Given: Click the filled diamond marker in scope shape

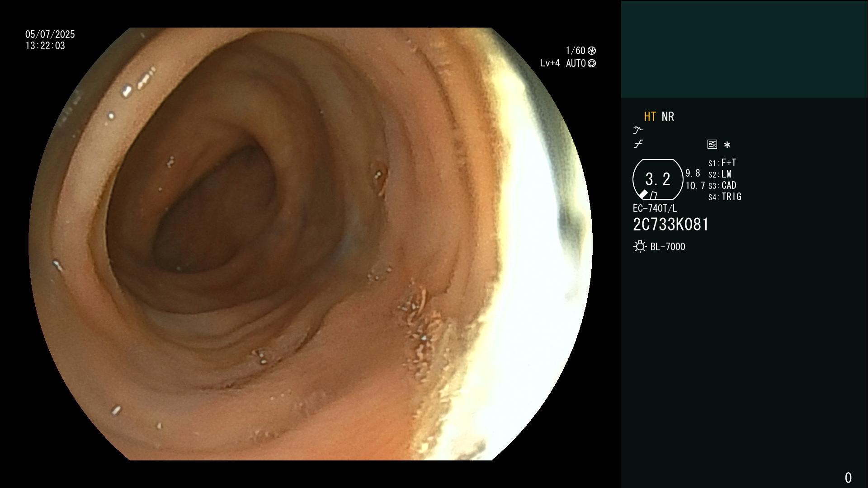Looking at the screenshot, I should 643,194.
